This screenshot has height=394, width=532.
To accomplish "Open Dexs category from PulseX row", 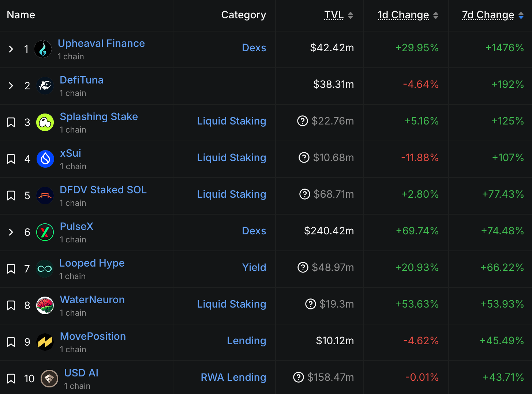I will pos(254,231).
